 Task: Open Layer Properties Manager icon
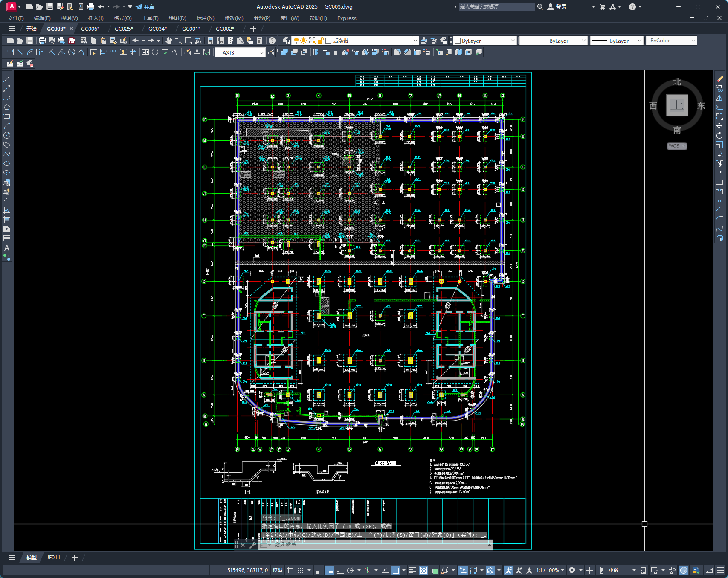(x=286, y=41)
